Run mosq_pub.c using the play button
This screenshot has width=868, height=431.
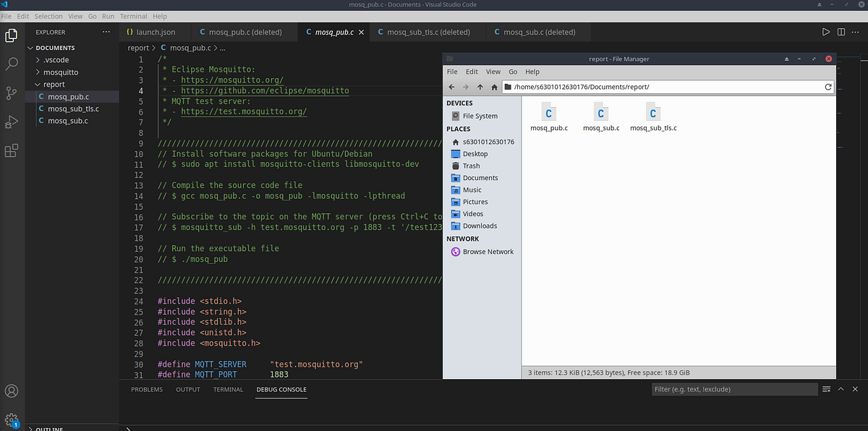[825, 32]
